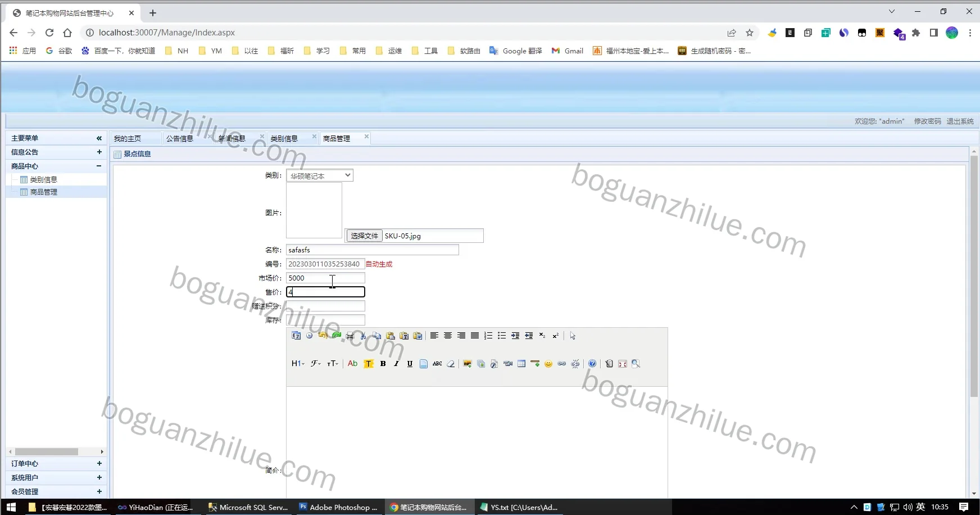Open the font size dropdown

pyautogui.click(x=333, y=364)
